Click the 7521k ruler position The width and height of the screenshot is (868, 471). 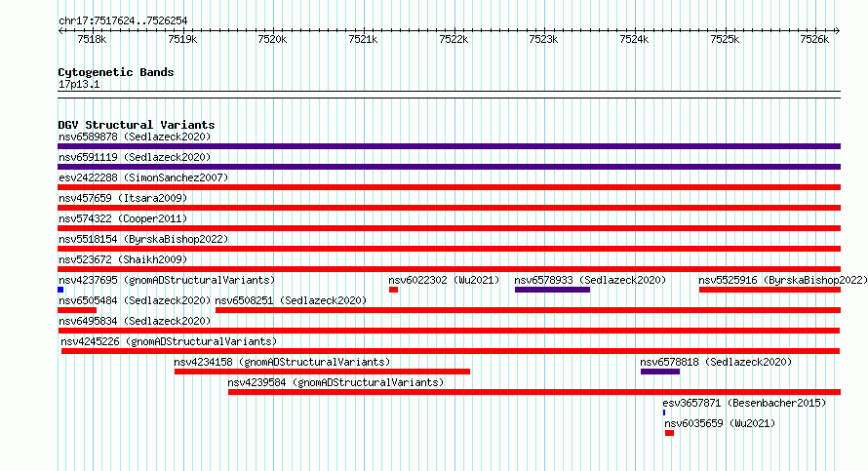click(363, 39)
